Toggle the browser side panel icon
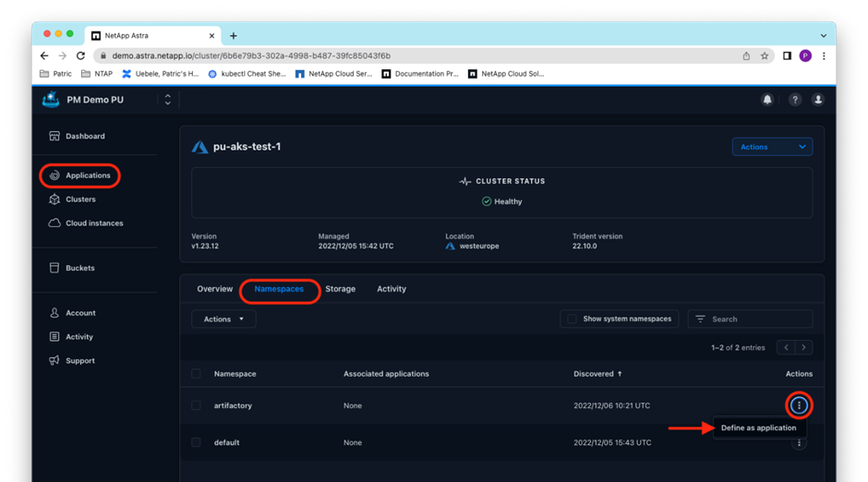868x482 pixels. click(787, 55)
